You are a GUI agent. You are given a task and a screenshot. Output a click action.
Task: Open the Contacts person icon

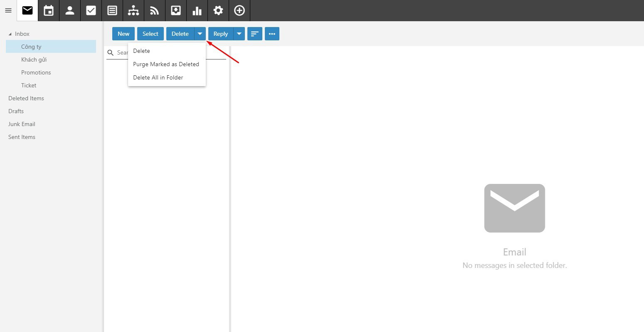coord(70,10)
